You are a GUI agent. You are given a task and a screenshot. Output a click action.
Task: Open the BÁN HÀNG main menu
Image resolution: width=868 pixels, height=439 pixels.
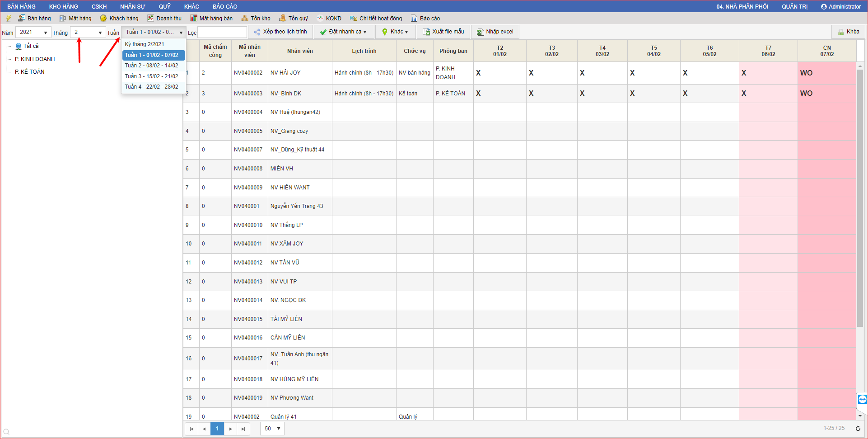coord(21,6)
